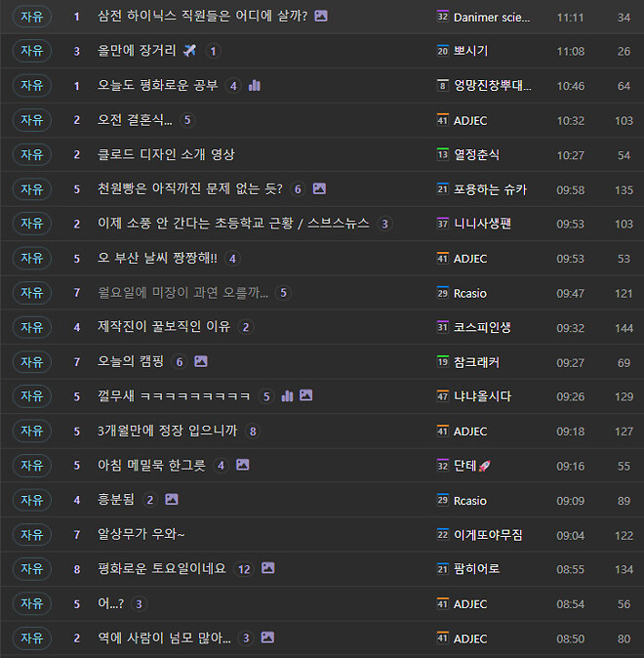Screen dimensions: 644x658
Task: Open the post titled 클로드 디자인 소개 영상
Action: (x=166, y=154)
